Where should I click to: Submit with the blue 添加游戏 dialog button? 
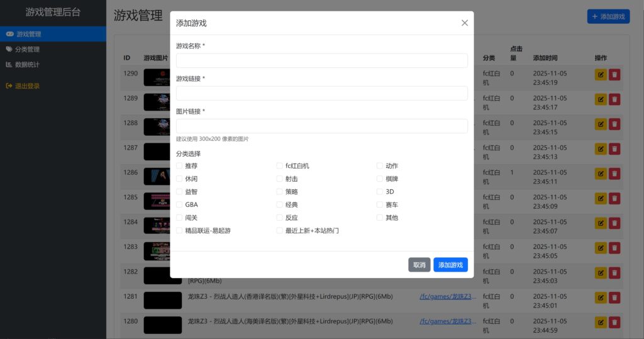coord(450,265)
